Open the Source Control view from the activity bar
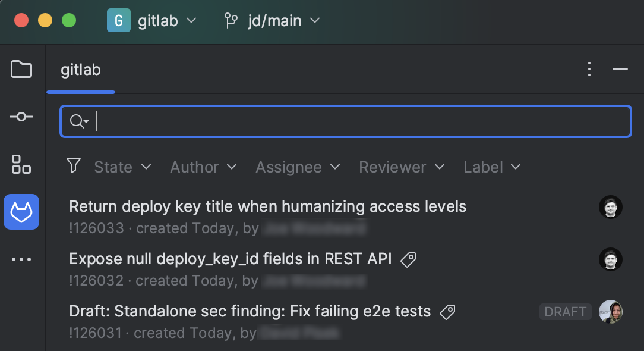This screenshot has width=644, height=351. click(x=21, y=117)
